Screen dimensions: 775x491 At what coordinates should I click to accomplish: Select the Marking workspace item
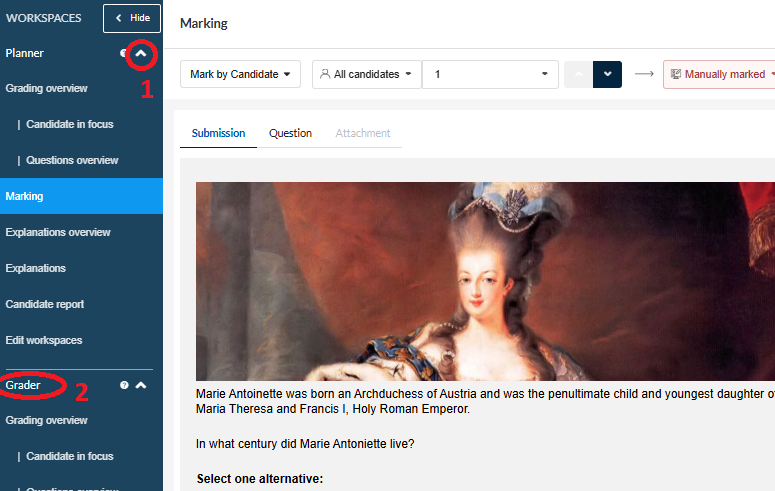[x=81, y=196]
